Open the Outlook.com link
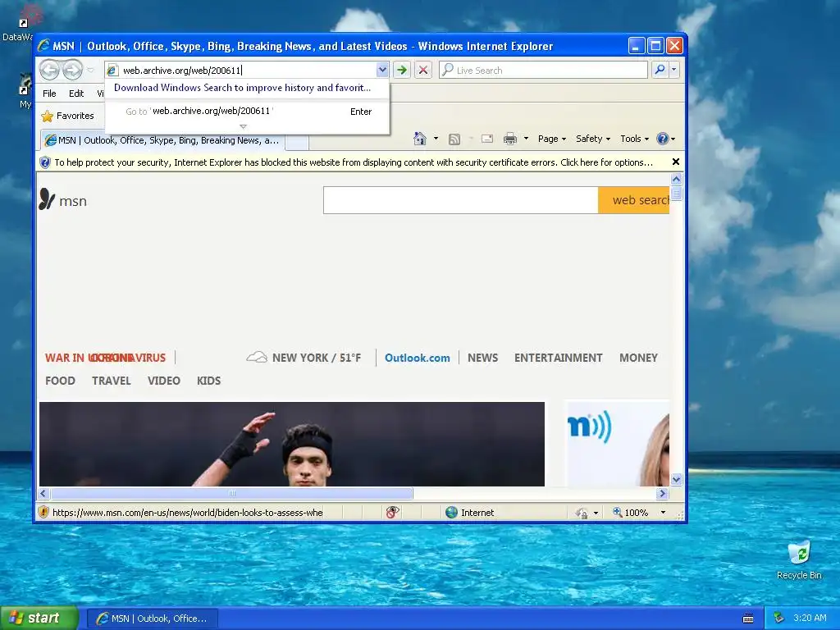This screenshot has width=840, height=630. pos(418,358)
